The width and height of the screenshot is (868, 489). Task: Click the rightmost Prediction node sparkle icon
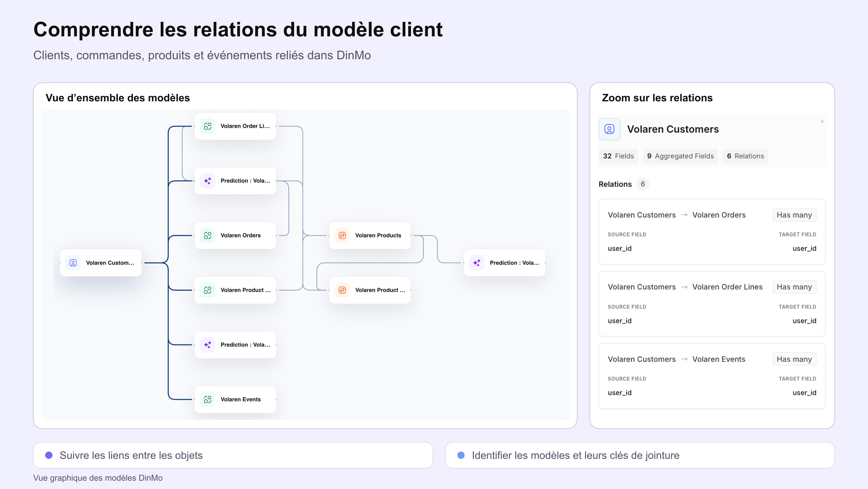click(477, 263)
